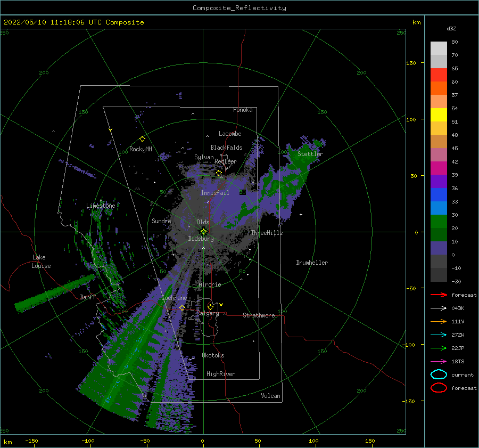The height and width of the screenshot is (448, 479).
Task: Click the Ponoka city label
Action: coord(243,110)
